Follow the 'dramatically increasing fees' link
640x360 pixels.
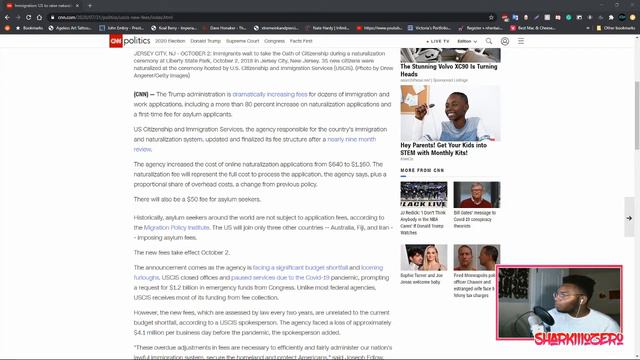(270, 94)
